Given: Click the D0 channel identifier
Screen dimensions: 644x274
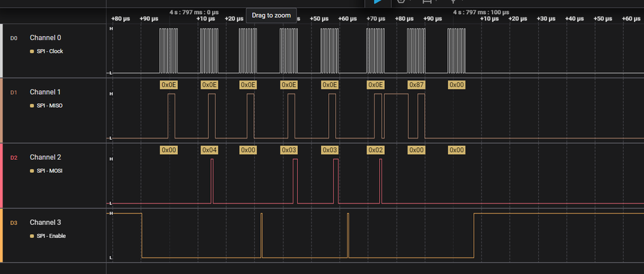Looking at the screenshot, I should (x=14, y=38).
